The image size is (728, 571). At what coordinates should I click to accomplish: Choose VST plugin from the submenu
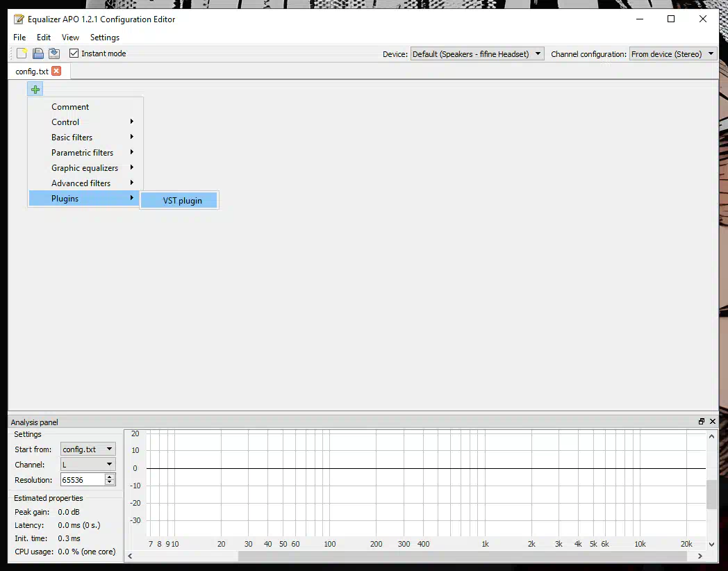point(179,201)
